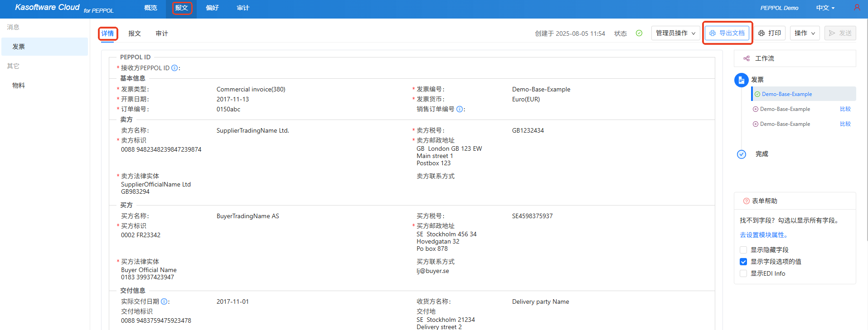Viewport: 868px width, 330px height.
Task: Click info icon beside 接收方PEPPOL ID
Action: tap(175, 68)
